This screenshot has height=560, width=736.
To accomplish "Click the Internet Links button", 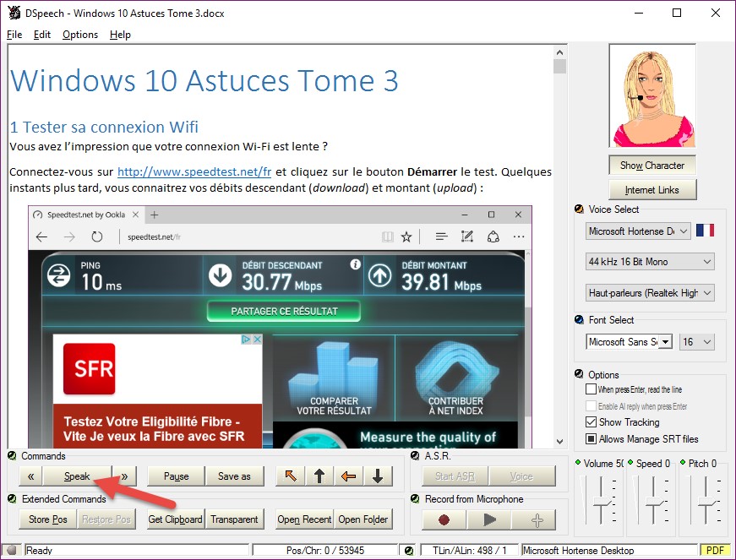I will tap(651, 190).
